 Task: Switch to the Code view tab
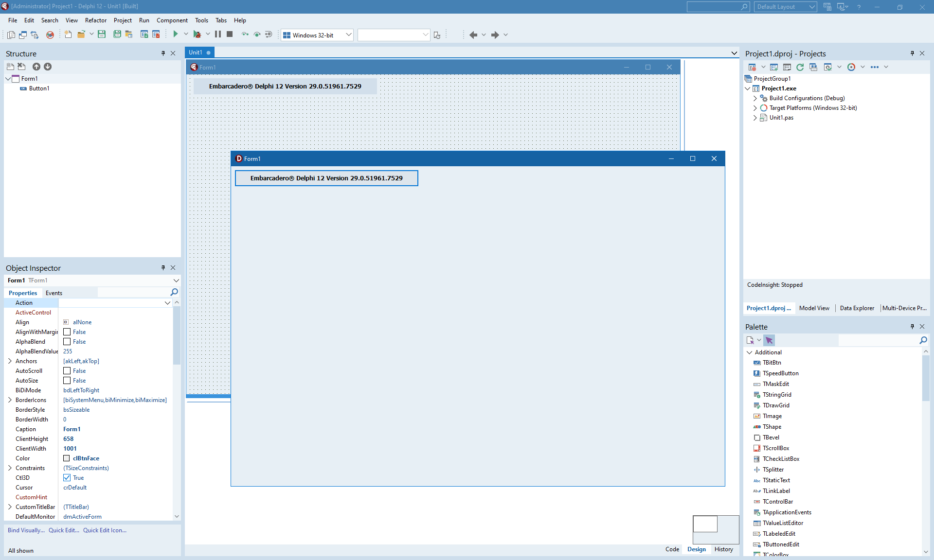pyautogui.click(x=672, y=549)
